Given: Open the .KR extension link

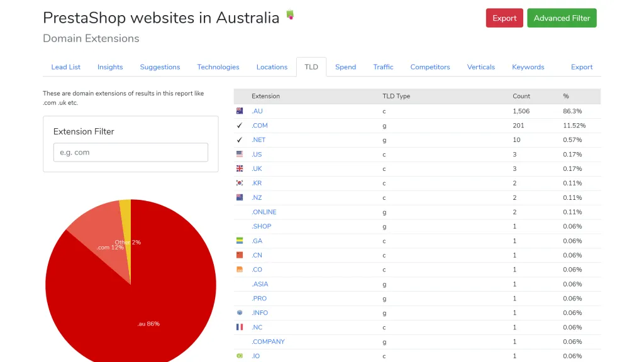Looking at the screenshot, I should tap(257, 183).
